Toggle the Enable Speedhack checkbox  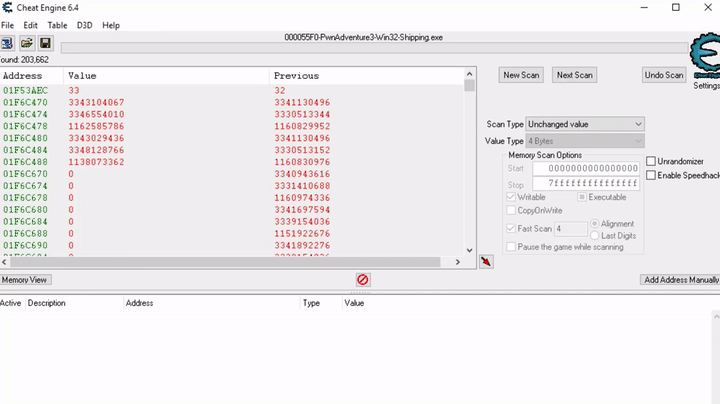651,175
